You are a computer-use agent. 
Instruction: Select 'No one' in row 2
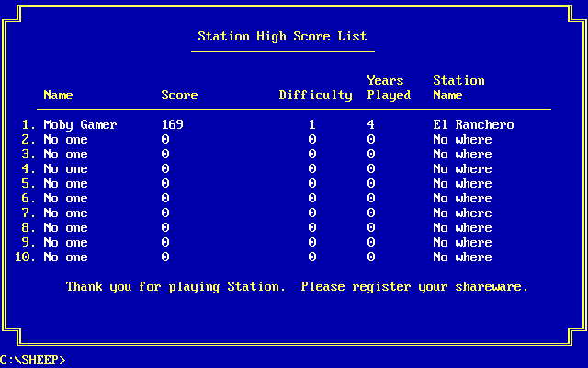[x=65, y=139]
